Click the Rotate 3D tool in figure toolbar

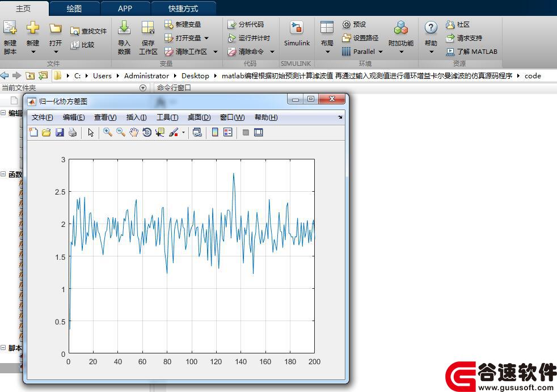147,133
